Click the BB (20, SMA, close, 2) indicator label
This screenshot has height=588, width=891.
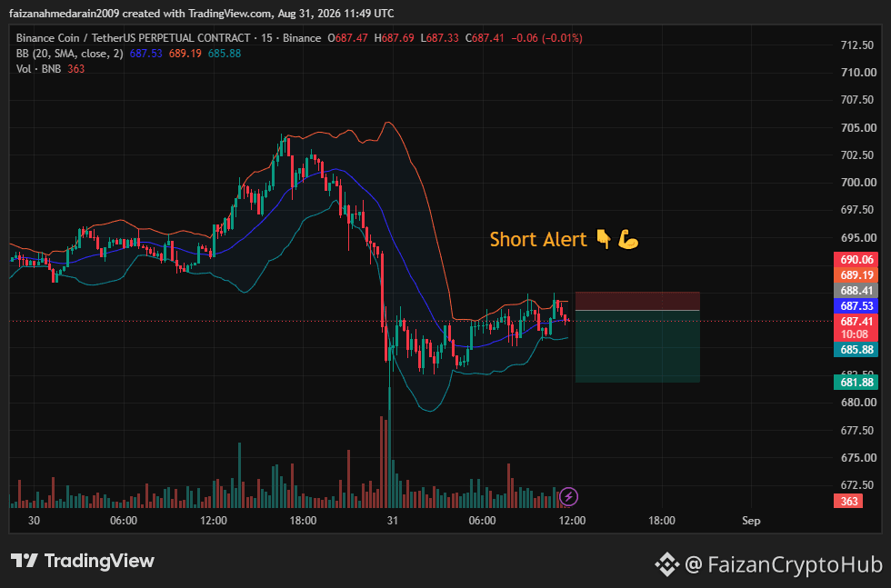tap(69, 54)
